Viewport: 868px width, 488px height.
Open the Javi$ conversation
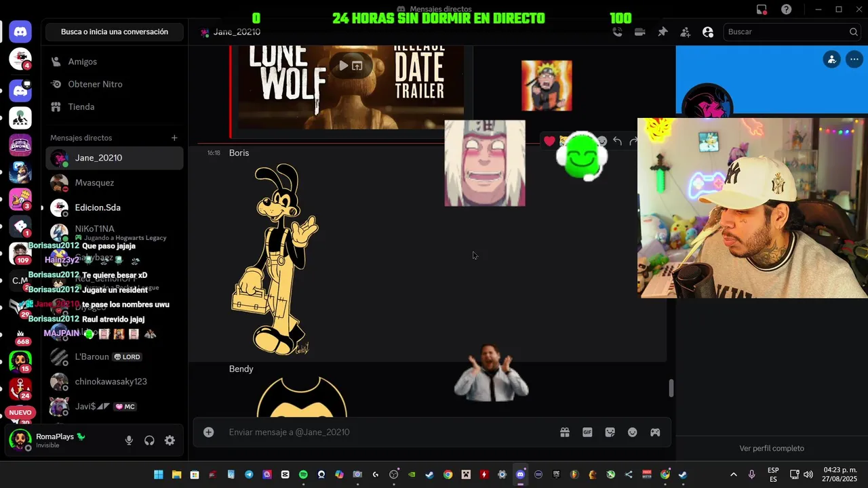click(115, 407)
